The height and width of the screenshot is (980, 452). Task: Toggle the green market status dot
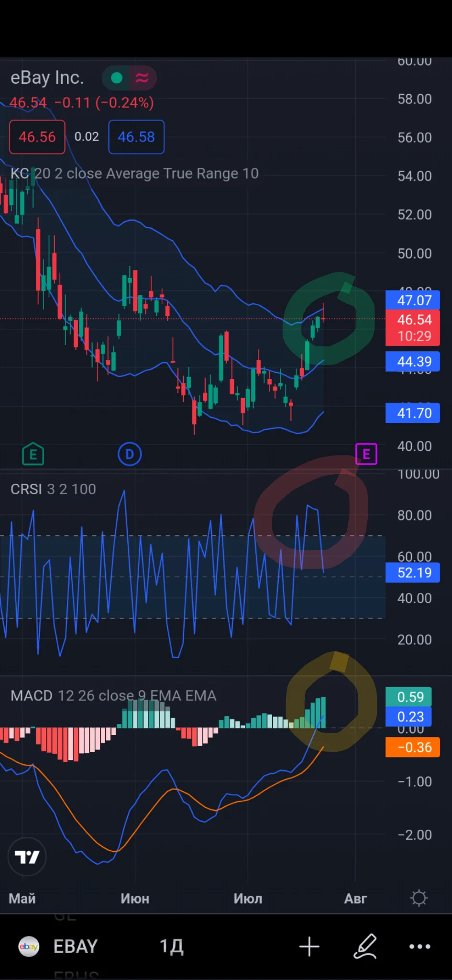(116, 78)
